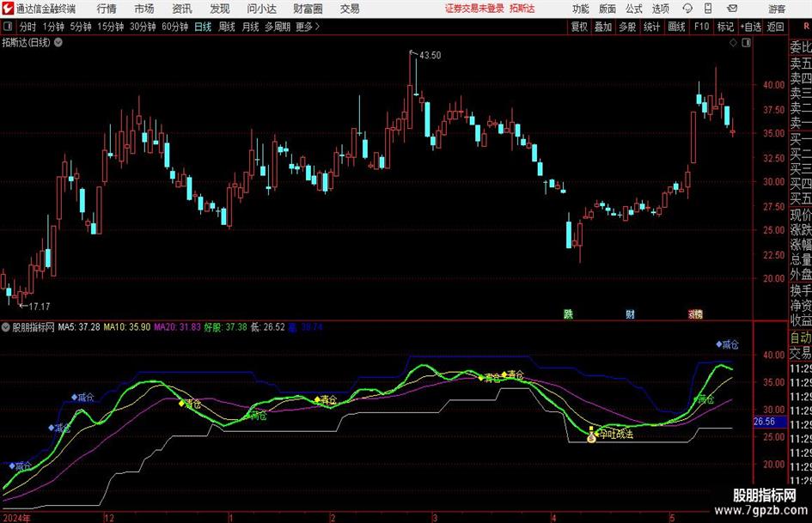Click the TDX app logo icon

tap(8, 9)
